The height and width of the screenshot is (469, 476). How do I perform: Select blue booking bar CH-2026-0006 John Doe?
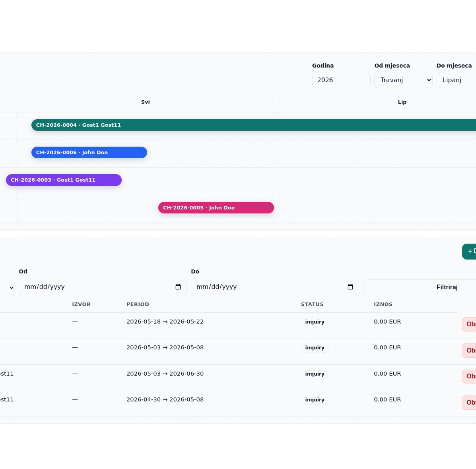coord(89,152)
